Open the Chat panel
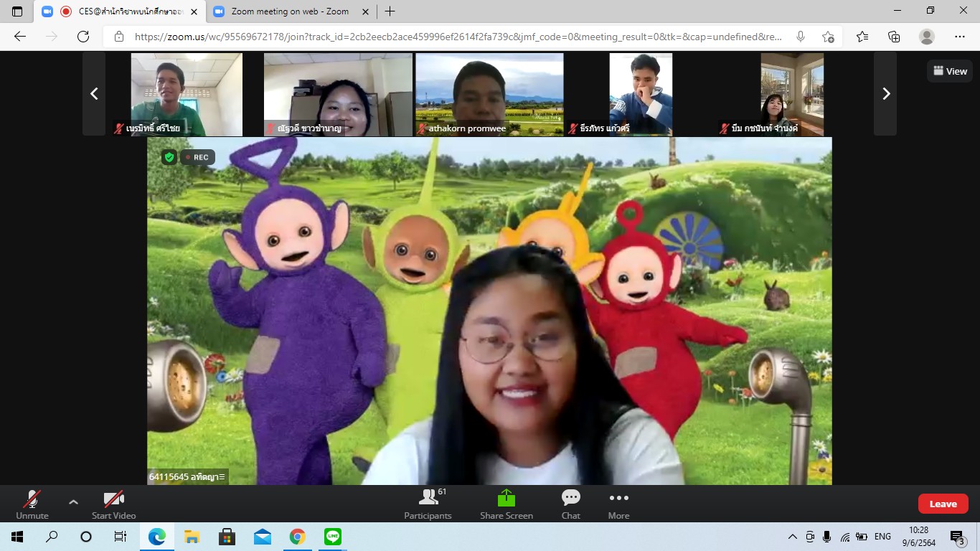The height and width of the screenshot is (551, 980). [x=570, y=504]
